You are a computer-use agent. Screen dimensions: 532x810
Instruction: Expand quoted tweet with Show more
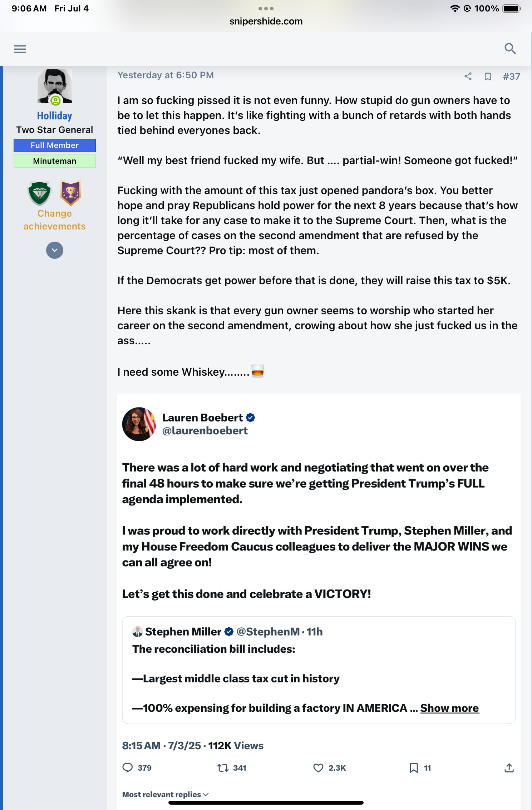pos(449,708)
